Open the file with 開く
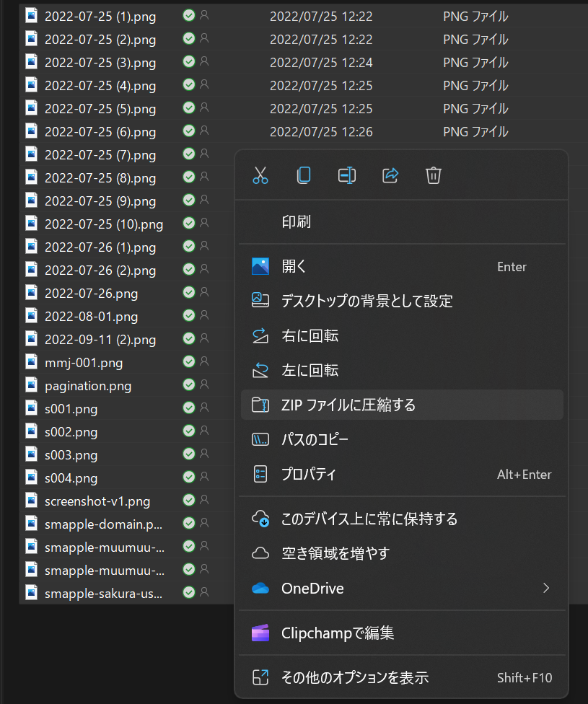 [x=294, y=267]
